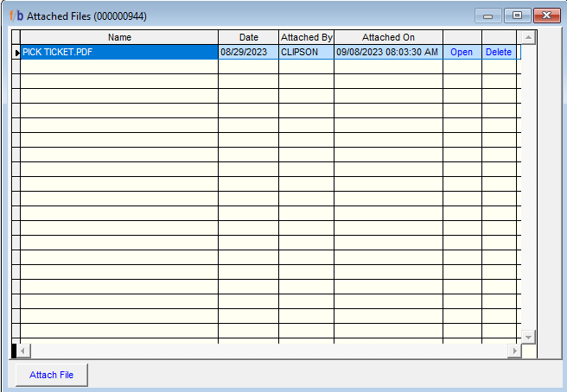Screen dimensions: 567x392
Task: Delete the PICK TICKET.PDF attachment
Action: click(498, 52)
